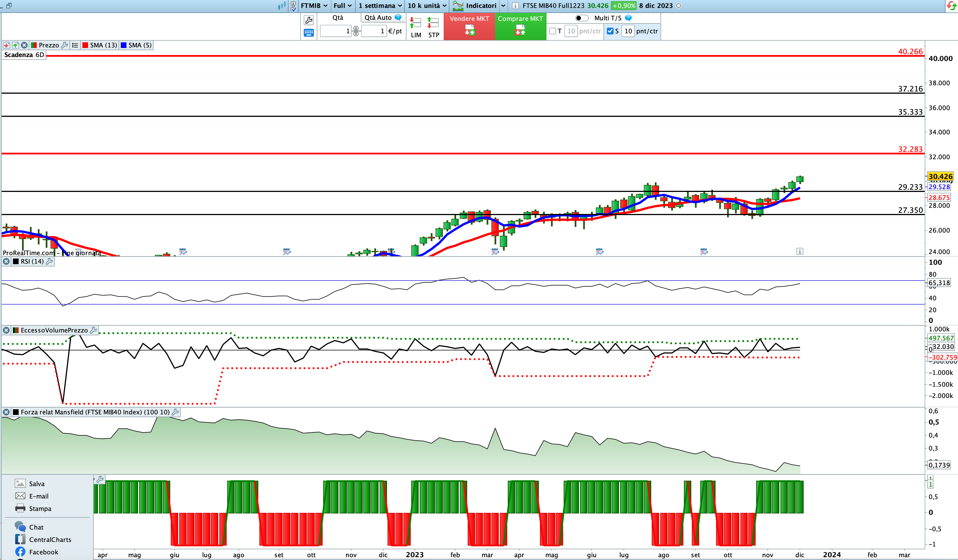Image resolution: width=958 pixels, height=560 pixels.
Task: Select the STP stop order icon
Action: pyautogui.click(x=433, y=27)
